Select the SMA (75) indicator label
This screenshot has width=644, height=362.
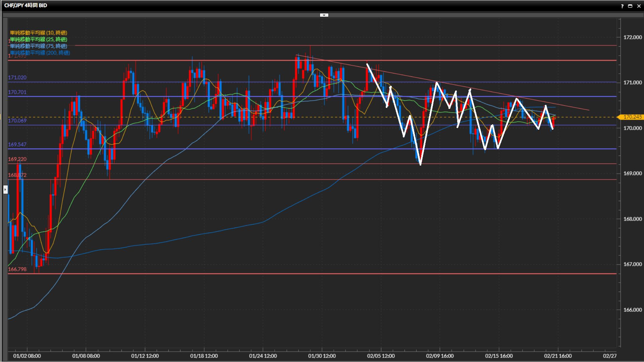(39, 46)
